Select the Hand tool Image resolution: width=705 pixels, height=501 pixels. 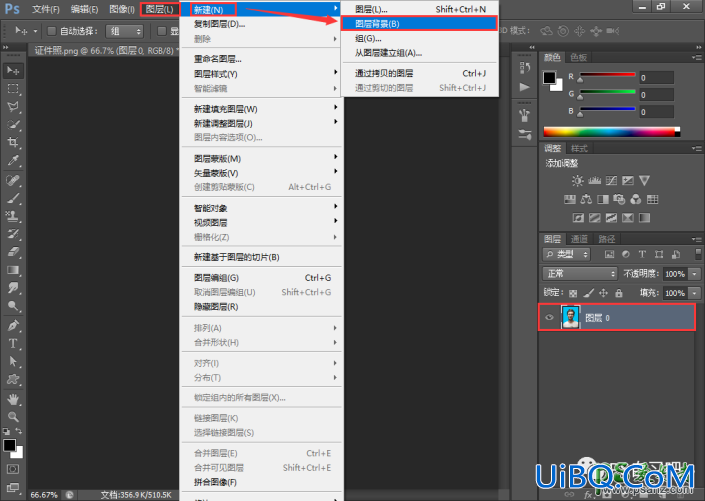[13, 399]
